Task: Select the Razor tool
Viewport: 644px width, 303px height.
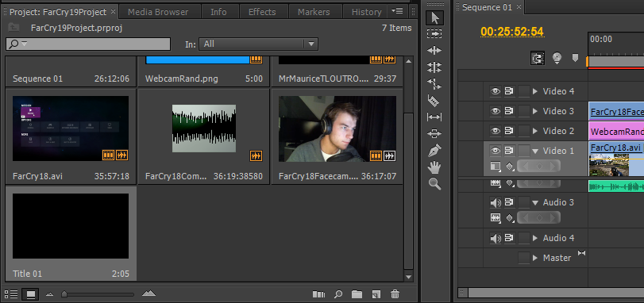Action: [434, 100]
